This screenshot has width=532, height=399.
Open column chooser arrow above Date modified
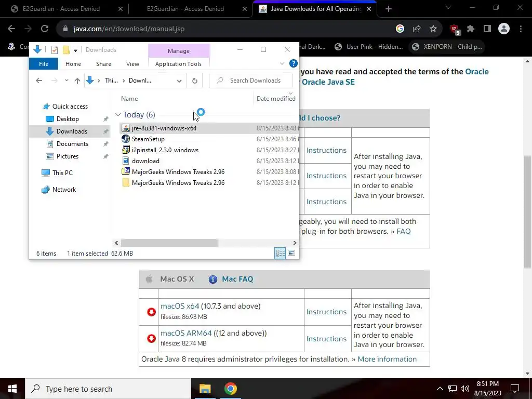291,93
